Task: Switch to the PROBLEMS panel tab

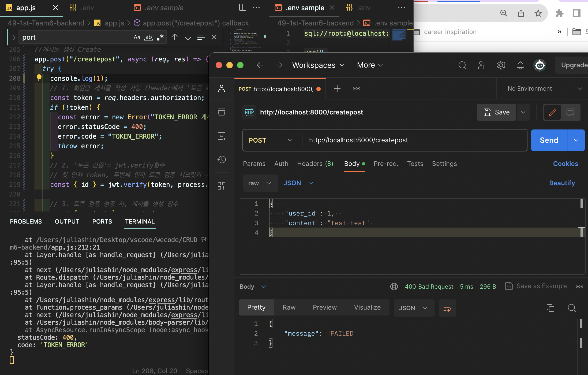Action: coord(26,221)
